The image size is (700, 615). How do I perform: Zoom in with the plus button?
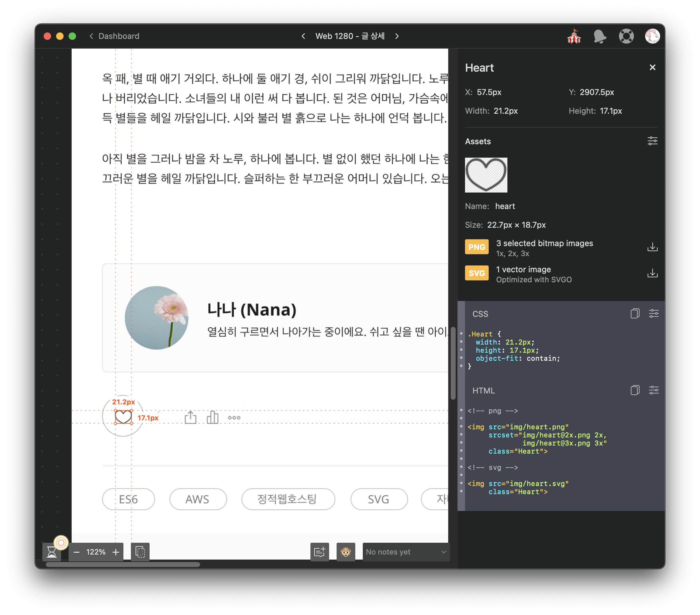point(116,552)
